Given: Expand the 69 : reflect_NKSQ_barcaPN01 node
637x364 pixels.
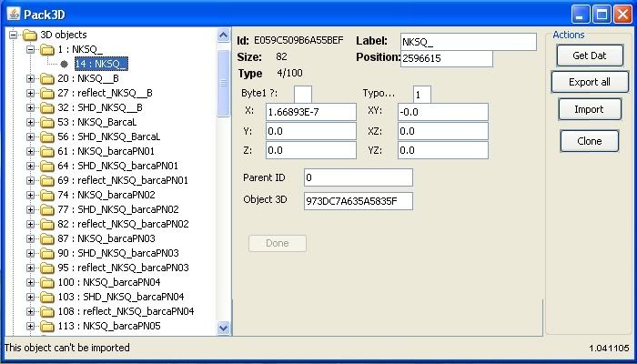Looking at the screenshot, I should click(x=30, y=180).
